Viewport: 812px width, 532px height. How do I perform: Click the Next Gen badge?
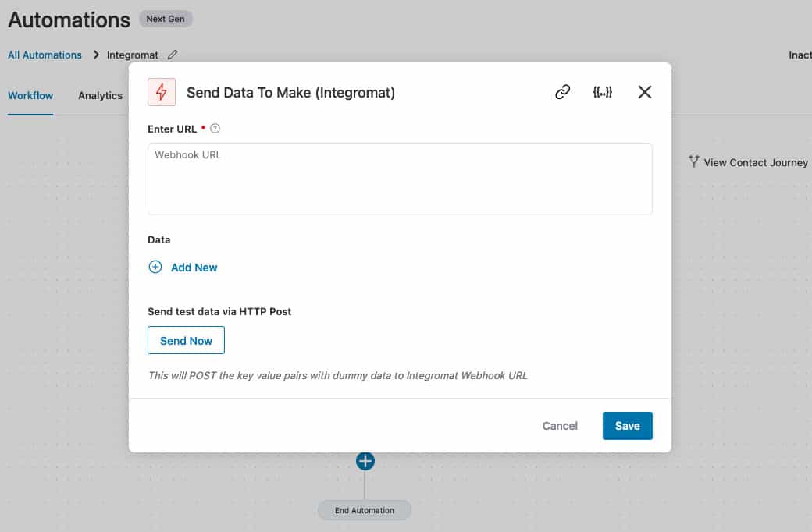[166, 20]
